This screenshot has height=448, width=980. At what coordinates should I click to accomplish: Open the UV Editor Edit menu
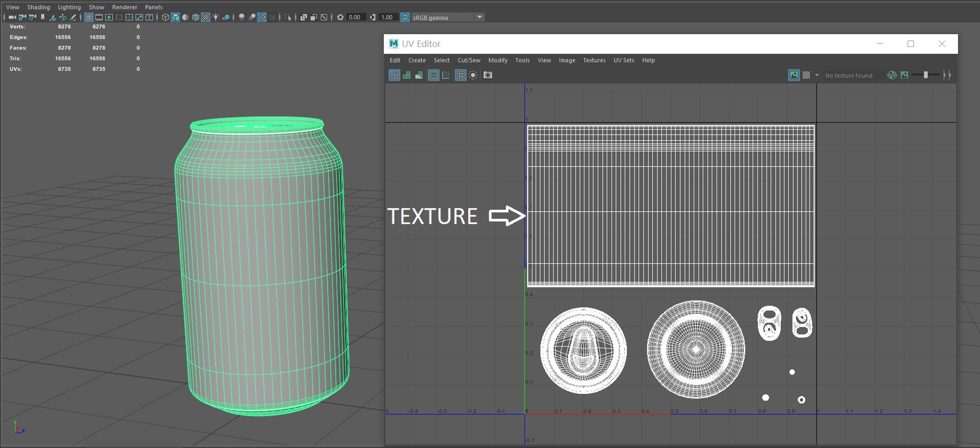tap(395, 60)
